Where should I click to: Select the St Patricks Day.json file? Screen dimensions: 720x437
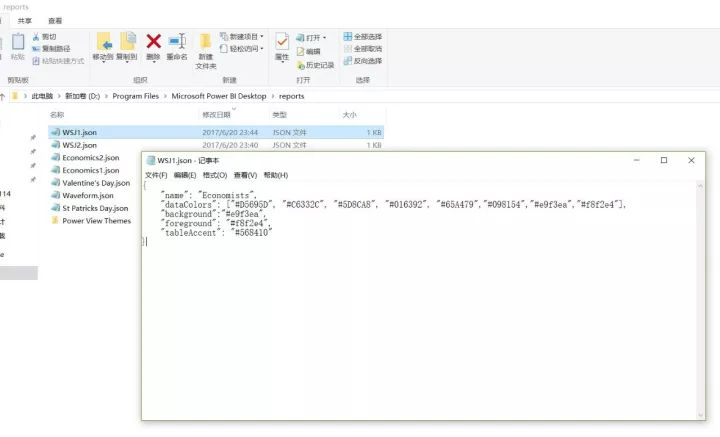pyautogui.click(x=95, y=208)
